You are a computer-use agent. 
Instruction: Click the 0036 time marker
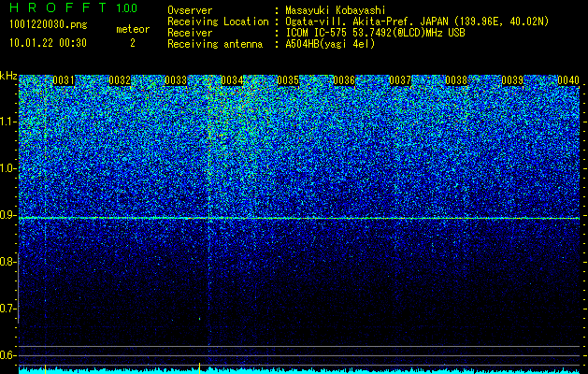coord(344,80)
